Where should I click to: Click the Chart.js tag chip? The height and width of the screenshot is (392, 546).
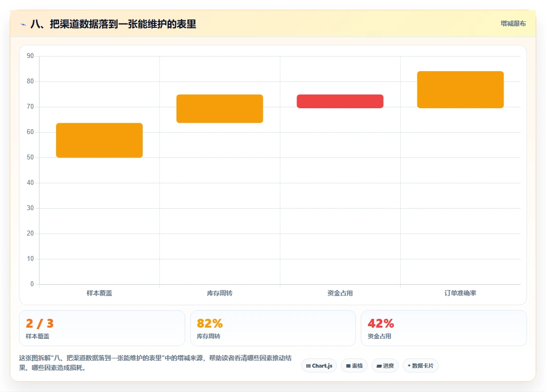(319, 366)
